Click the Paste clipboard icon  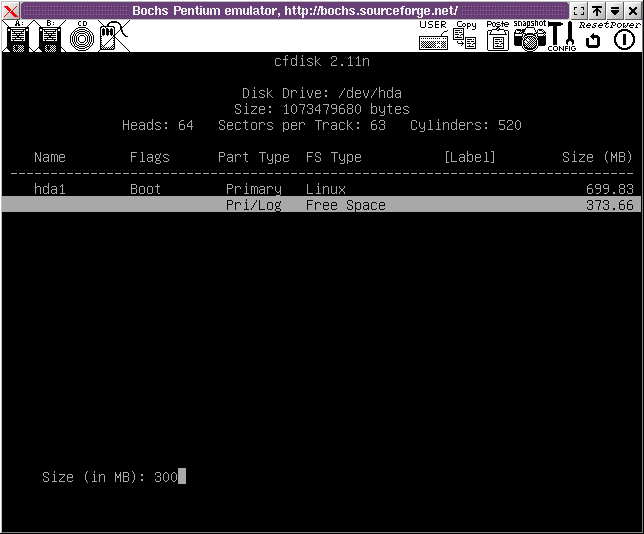[x=497, y=37]
